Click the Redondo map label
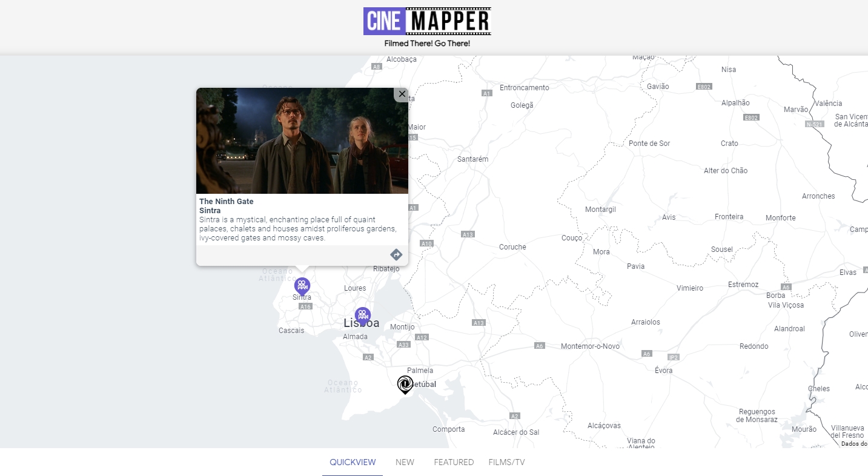868x476 pixels. (x=754, y=346)
